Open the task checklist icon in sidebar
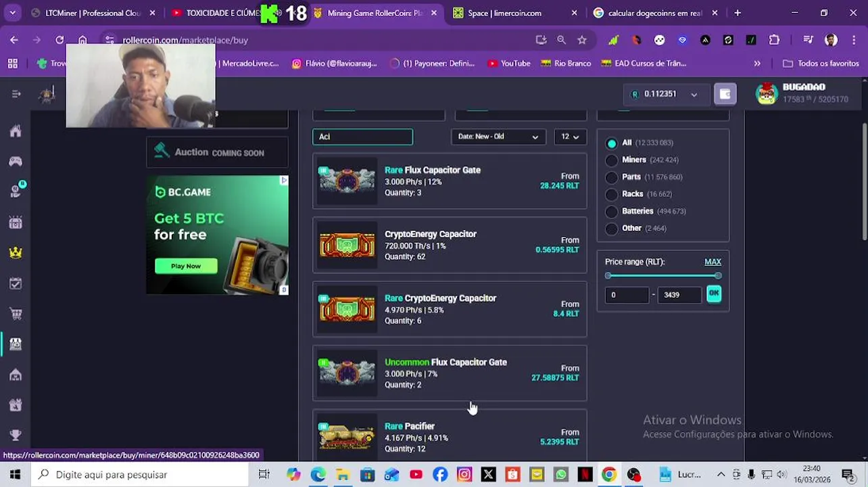 click(x=16, y=283)
